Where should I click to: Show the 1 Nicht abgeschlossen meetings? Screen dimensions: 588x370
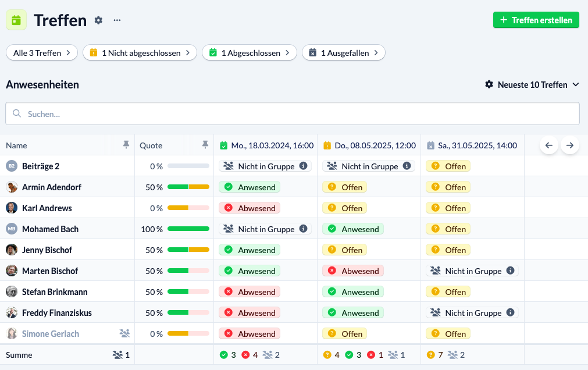click(140, 52)
